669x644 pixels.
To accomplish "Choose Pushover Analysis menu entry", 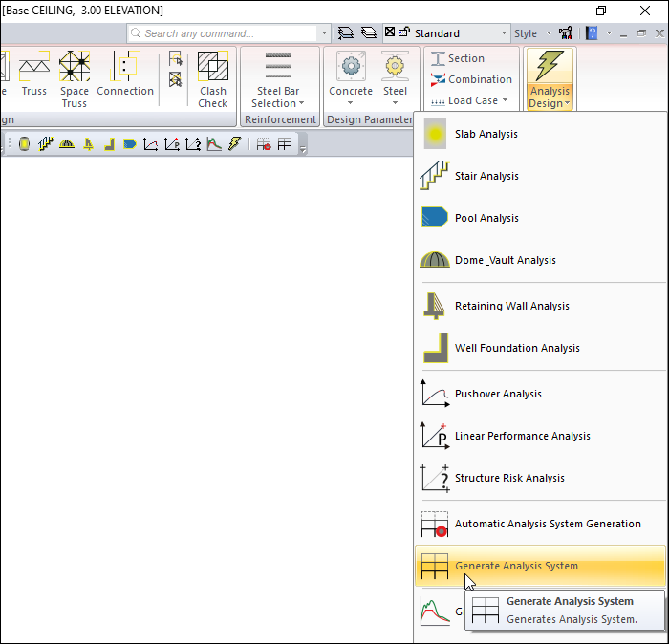I will point(498,394).
